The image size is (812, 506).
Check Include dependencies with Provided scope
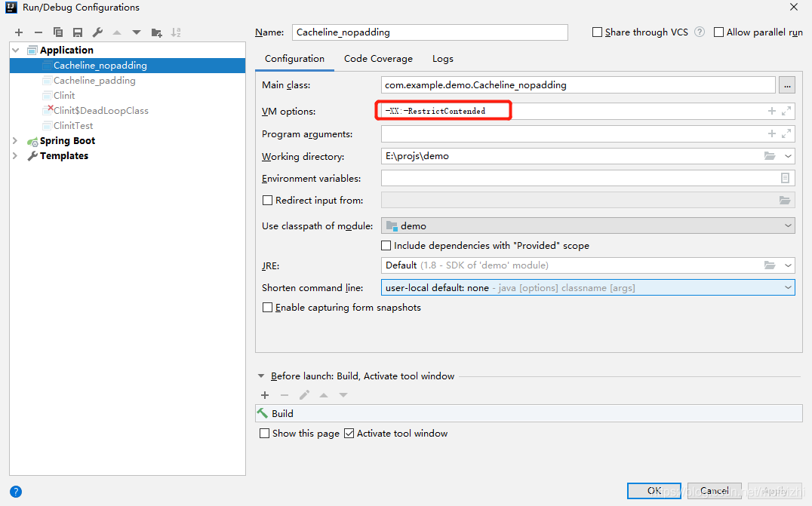click(386, 245)
